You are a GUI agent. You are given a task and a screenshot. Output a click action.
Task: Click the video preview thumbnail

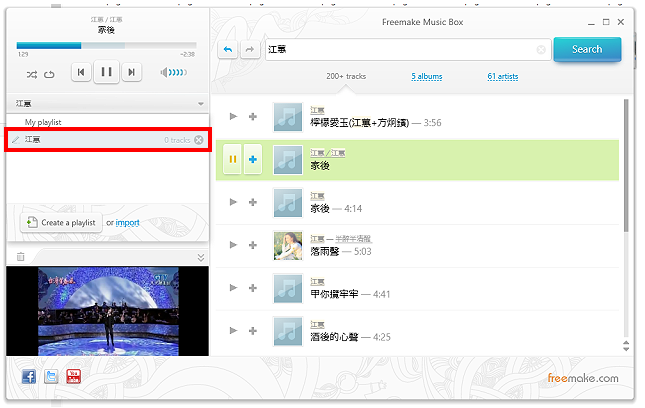tap(107, 311)
